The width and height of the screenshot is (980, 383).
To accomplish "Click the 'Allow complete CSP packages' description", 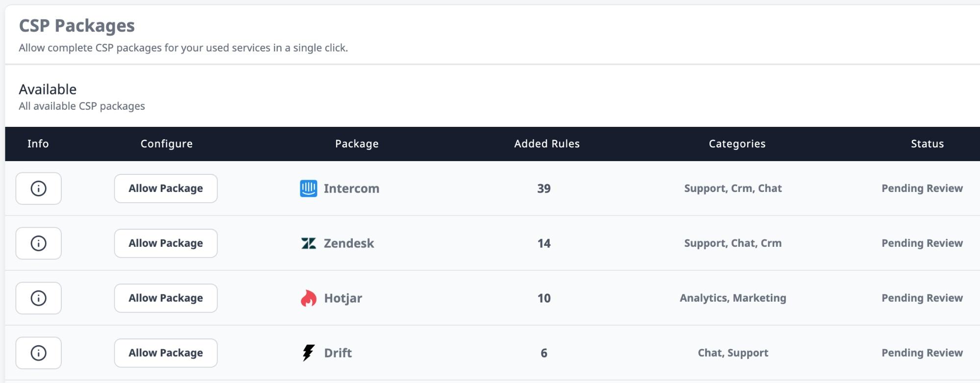I will click(183, 48).
